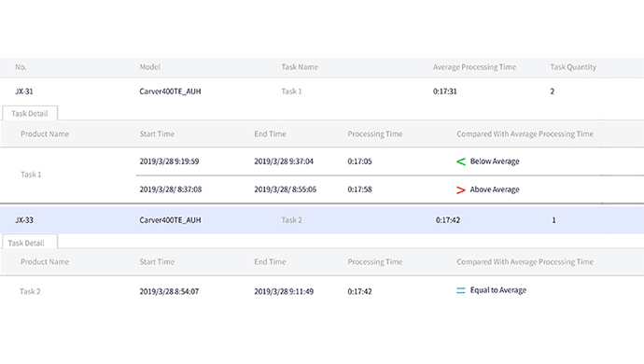Click end time 2019/3/28/ 8:55:06

click(285, 189)
